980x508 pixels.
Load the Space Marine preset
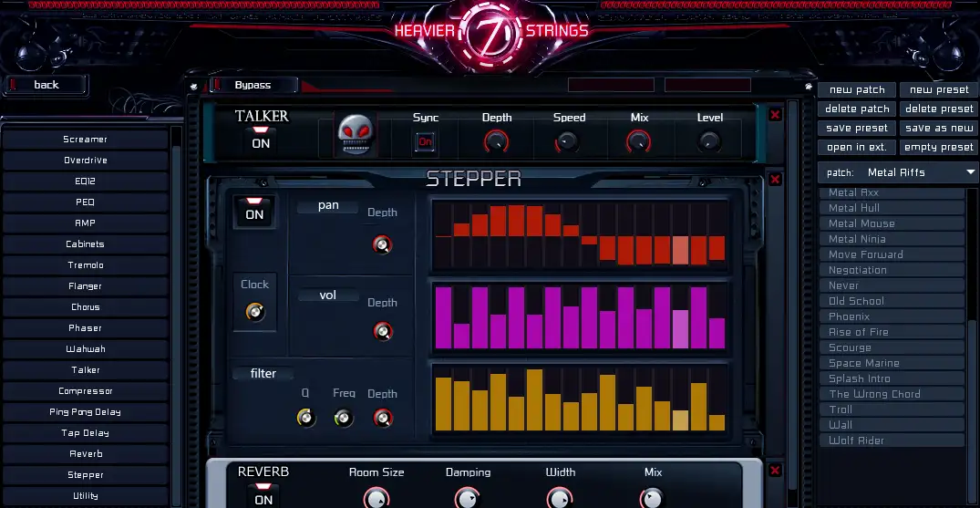pos(892,363)
